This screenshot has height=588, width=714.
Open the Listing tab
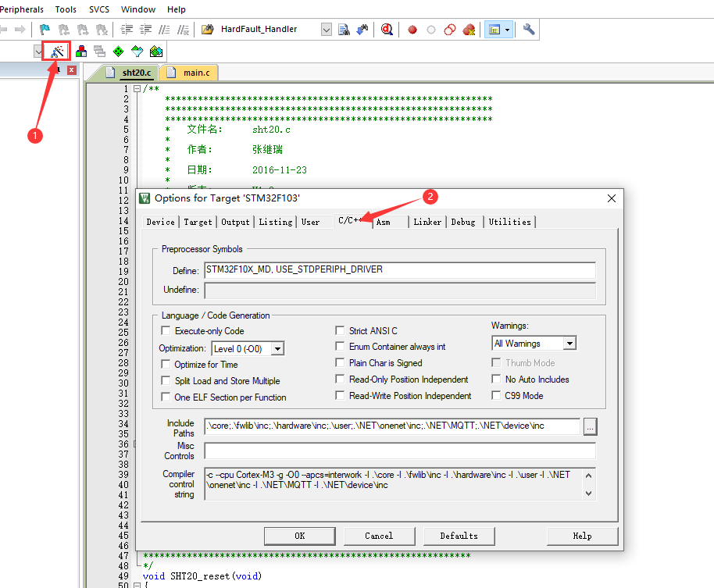[x=276, y=222]
